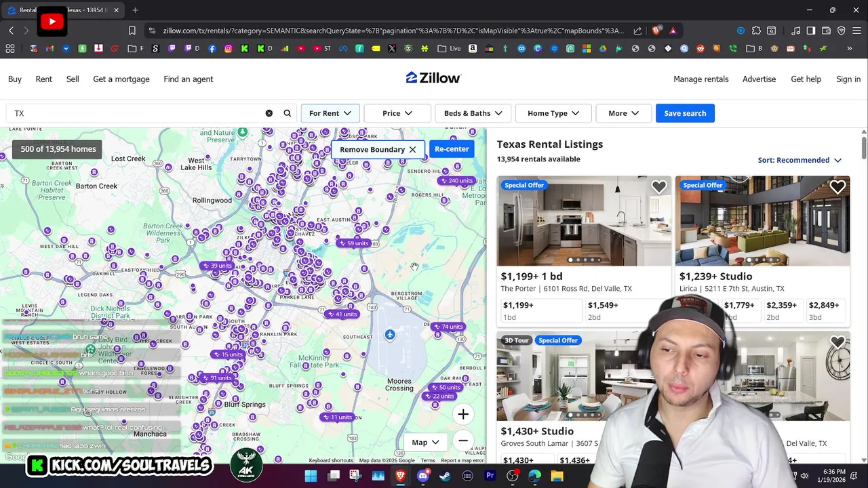Open the browser extensions puzzle icon
This screenshot has height=488, width=868.
[x=756, y=30]
